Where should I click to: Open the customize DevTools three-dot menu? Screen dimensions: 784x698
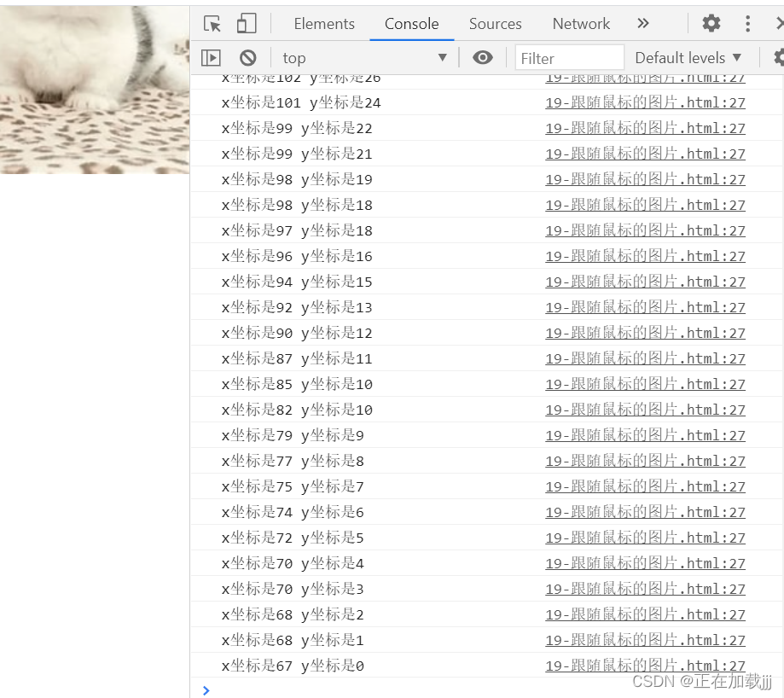pyautogui.click(x=748, y=24)
